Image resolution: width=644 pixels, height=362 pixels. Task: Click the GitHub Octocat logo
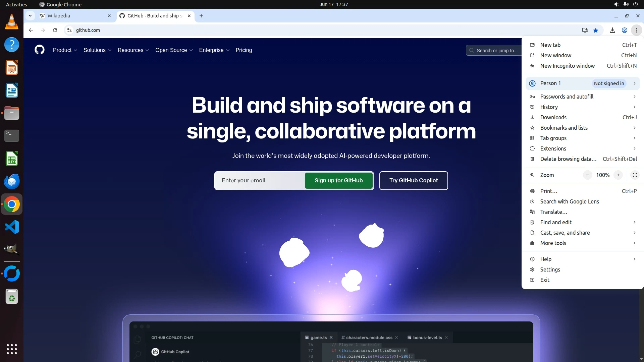click(x=40, y=50)
